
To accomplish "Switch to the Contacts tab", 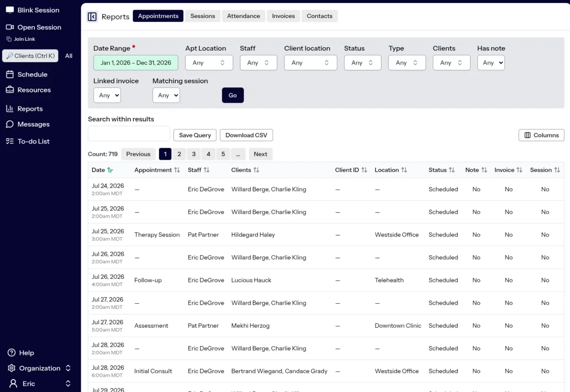I will [x=320, y=16].
